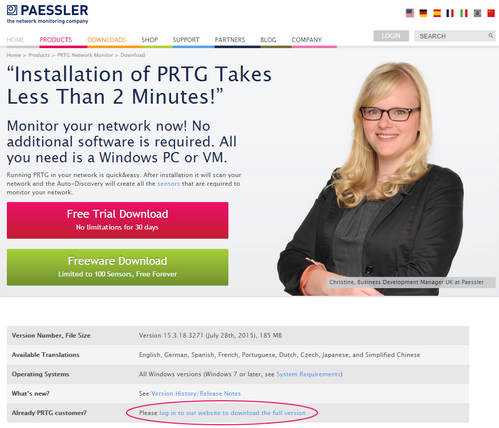The width and height of the screenshot is (499, 428).
Task: Click the 'Already PRTG customer?' label
Action: click(49, 413)
